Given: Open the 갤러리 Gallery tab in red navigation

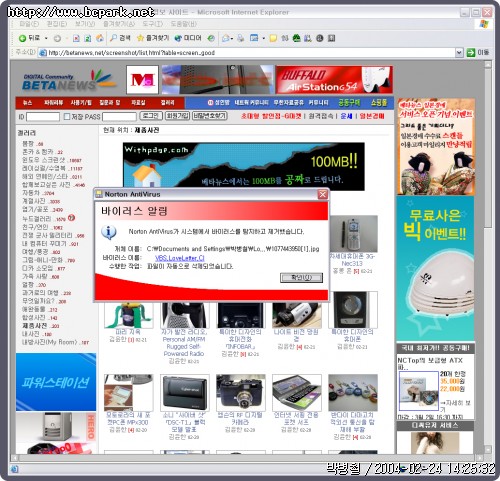Looking at the screenshot, I should point(167,103).
